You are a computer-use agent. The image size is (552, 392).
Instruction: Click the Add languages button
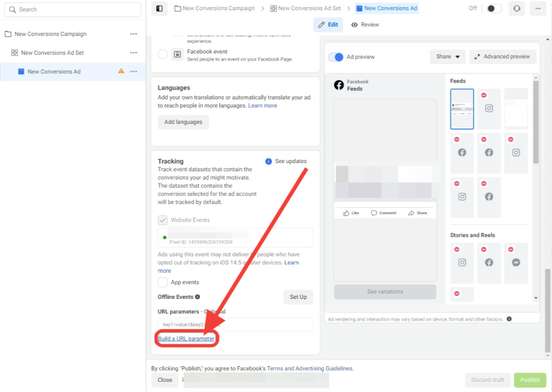pyautogui.click(x=183, y=122)
